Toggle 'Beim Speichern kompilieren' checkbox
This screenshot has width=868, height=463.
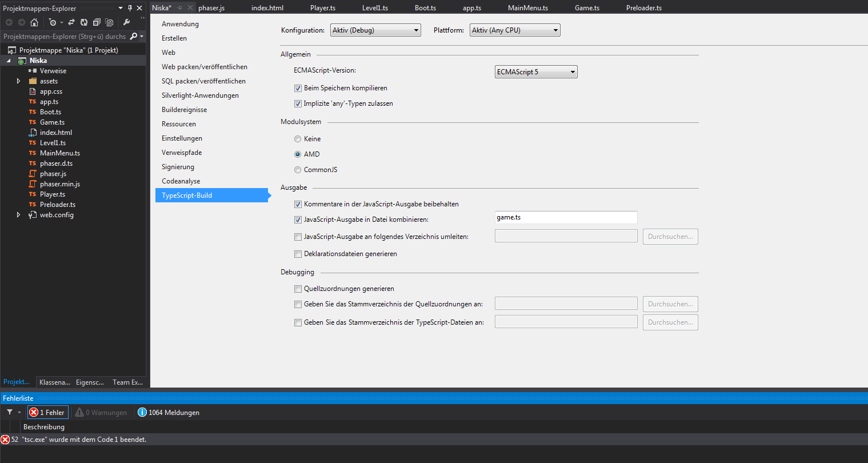pyautogui.click(x=298, y=88)
